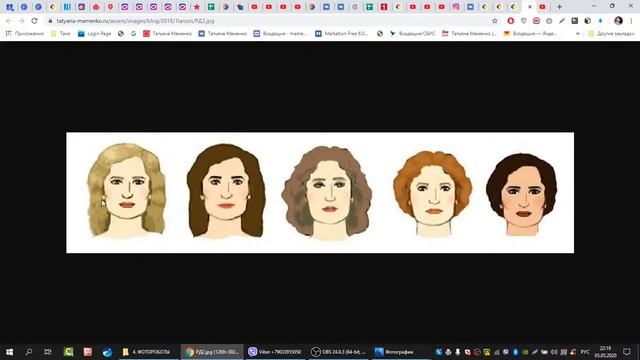Launch the green Camtasia taskbar icon
The image size is (640, 360).
[68, 352]
